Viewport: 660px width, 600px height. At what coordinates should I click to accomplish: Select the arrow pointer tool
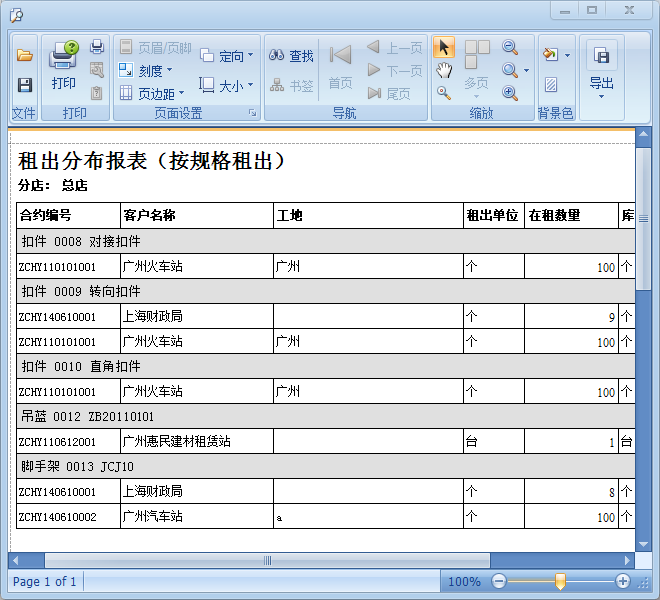[444, 47]
